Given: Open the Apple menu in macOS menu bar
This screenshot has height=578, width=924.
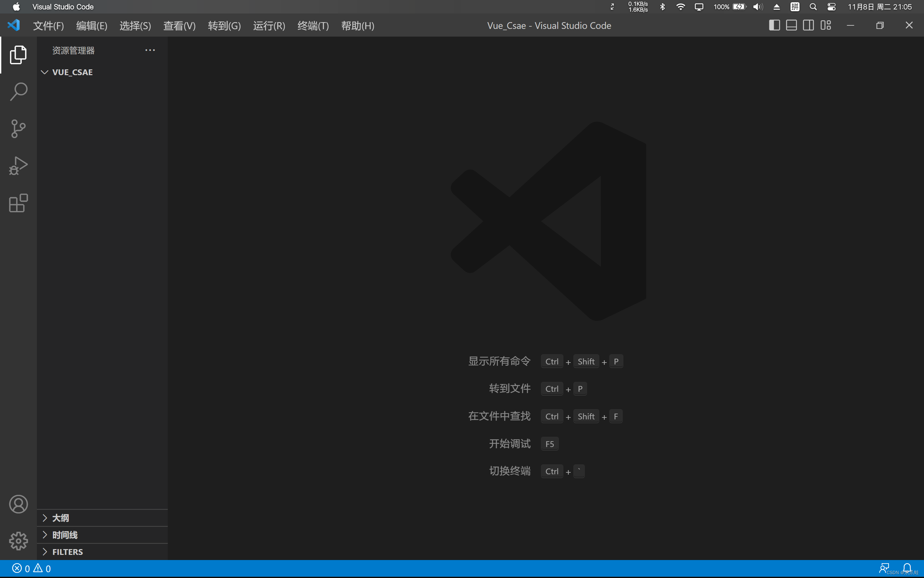Looking at the screenshot, I should (16, 6).
